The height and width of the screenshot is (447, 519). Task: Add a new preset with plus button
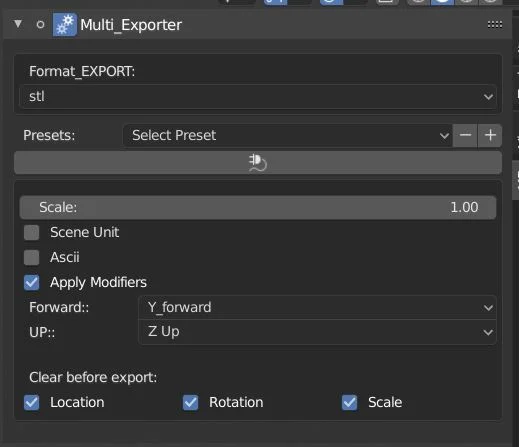click(x=490, y=135)
